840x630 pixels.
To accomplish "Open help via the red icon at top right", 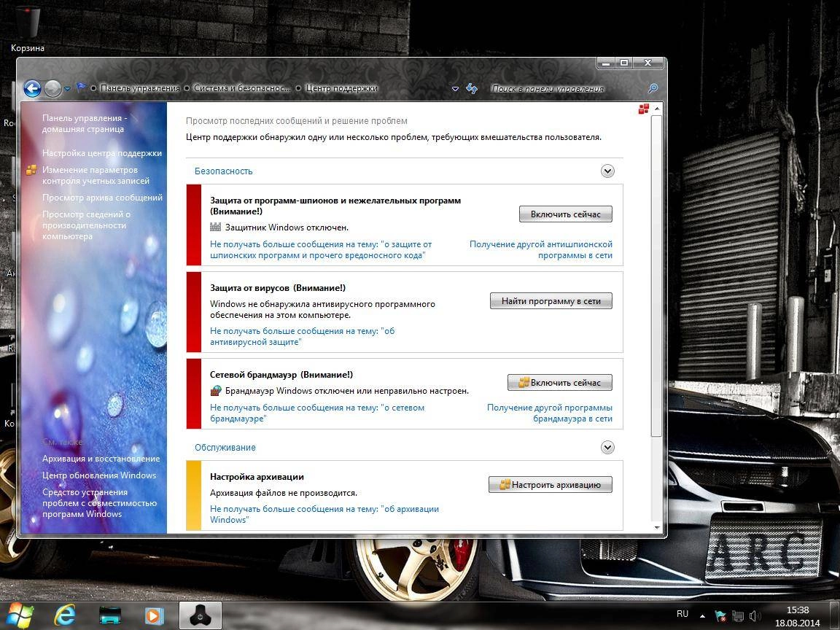I will [x=643, y=109].
